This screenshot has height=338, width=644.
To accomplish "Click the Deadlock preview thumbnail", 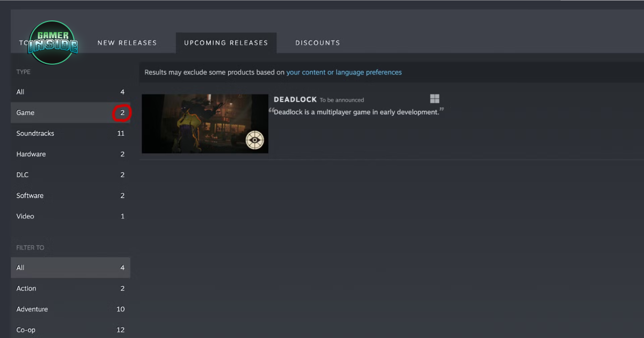I will coord(204,123).
